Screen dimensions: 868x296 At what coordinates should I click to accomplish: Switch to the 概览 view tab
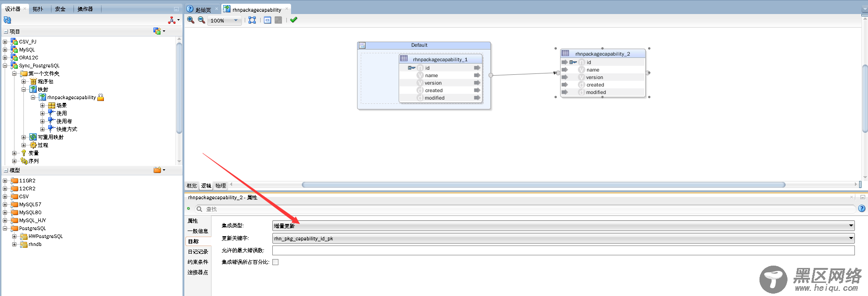pos(192,186)
